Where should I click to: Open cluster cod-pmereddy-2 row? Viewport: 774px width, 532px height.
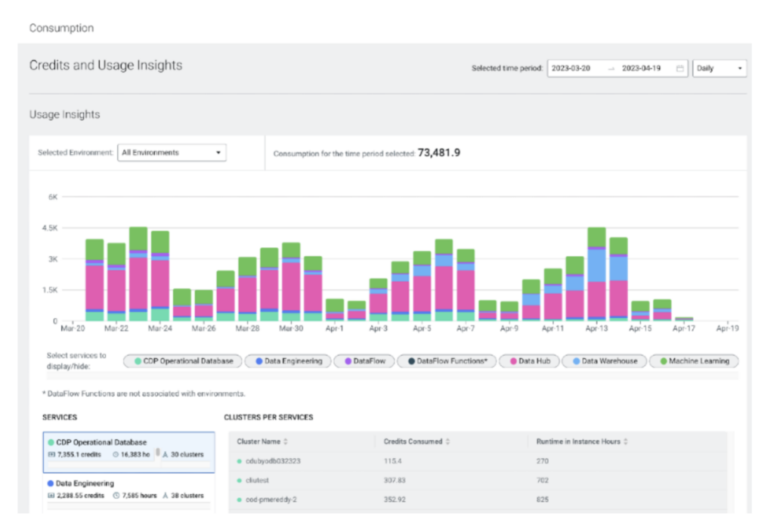[271, 500]
